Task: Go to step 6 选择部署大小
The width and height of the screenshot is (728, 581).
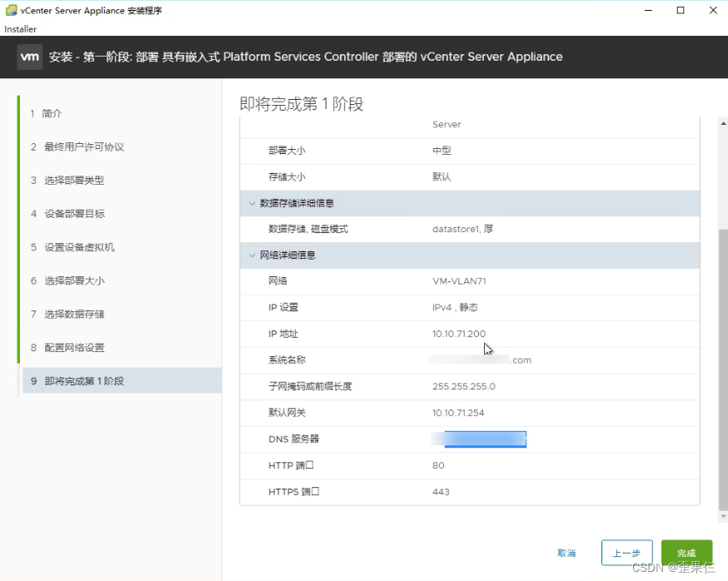Action: (67, 281)
